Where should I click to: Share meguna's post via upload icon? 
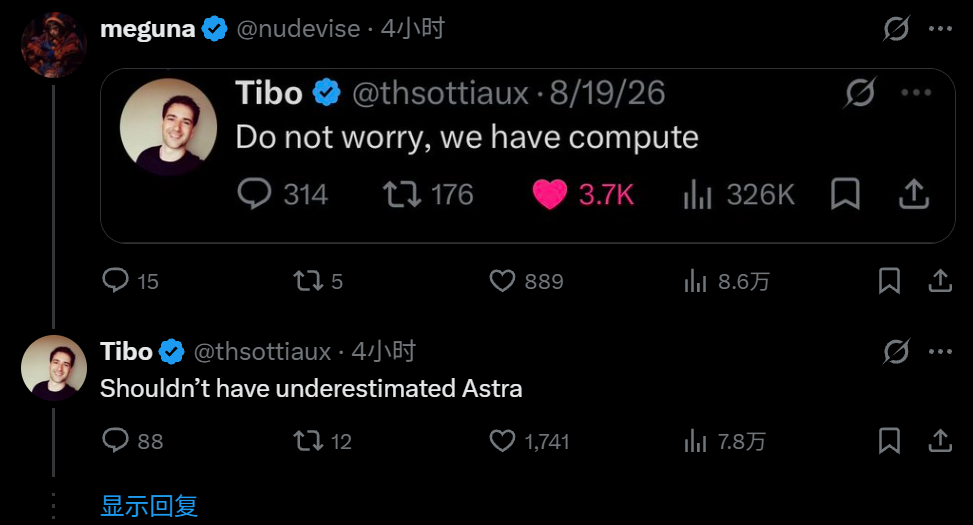940,280
